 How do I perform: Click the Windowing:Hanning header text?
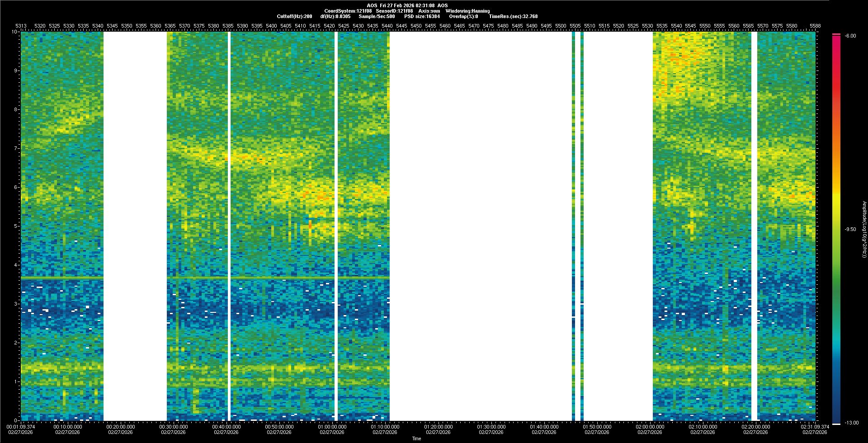(467, 11)
